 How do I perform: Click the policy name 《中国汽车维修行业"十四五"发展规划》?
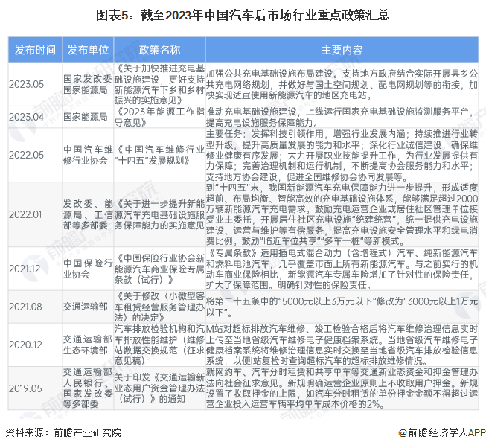coord(159,155)
